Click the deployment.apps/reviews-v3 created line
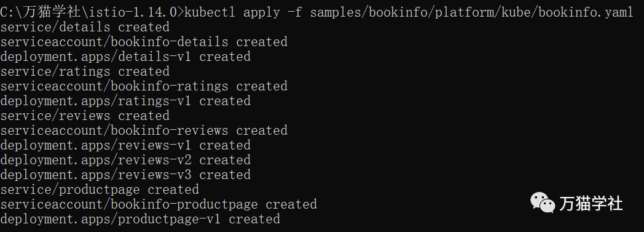 coord(125,175)
